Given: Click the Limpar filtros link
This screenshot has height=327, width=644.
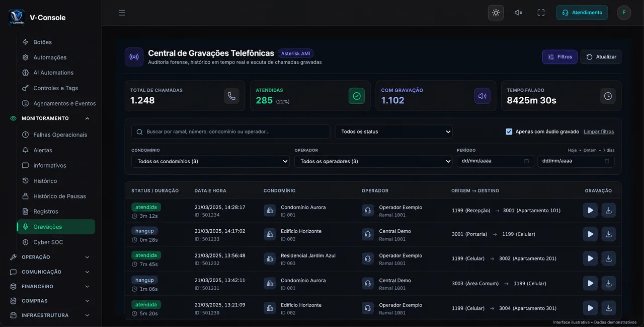Looking at the screenshot, I should pos(599,132).
